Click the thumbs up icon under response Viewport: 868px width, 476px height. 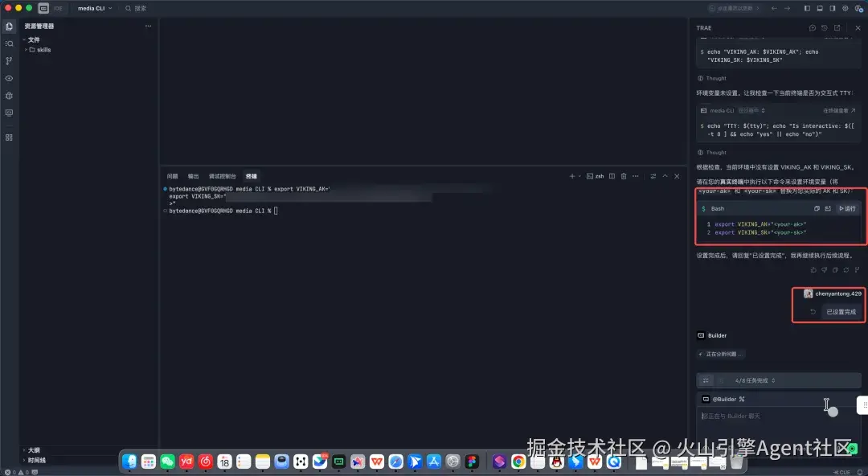[813, 270]
